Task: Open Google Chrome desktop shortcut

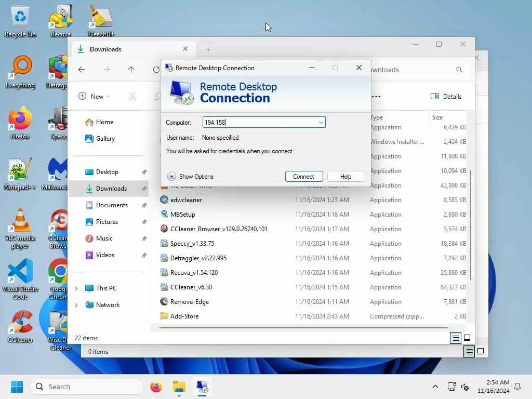Action: tap(58, 280)
